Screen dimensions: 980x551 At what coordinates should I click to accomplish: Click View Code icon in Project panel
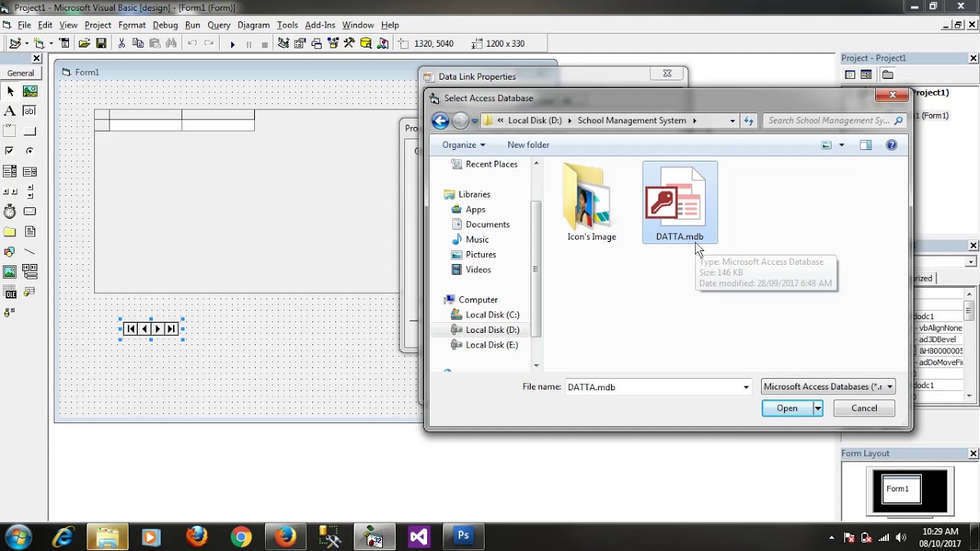pyautogui.click(x=850, y=74)
